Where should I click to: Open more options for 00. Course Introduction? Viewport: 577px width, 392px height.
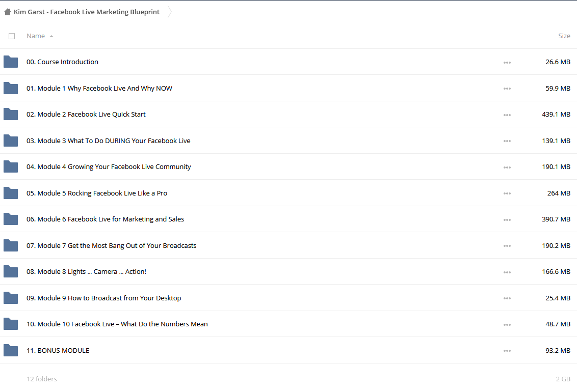coord(507,63)
